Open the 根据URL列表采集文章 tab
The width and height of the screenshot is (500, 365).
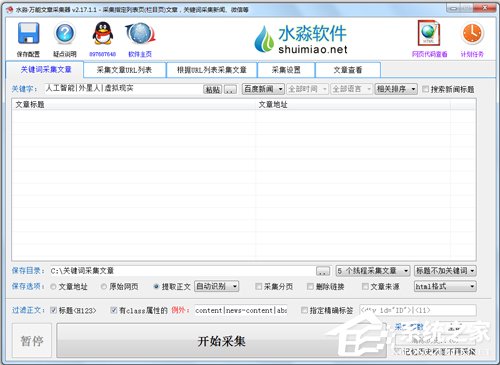tap(212, 70)
